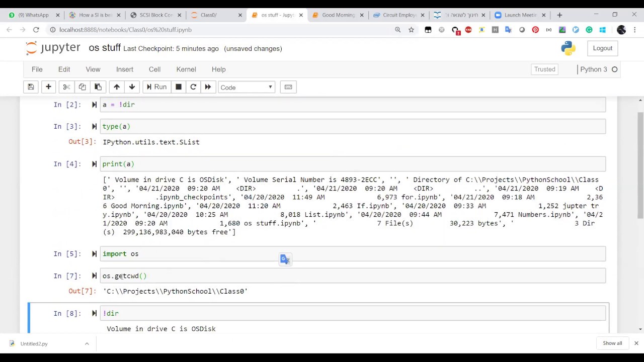
Task: Click the Run button
Action: [x=156, y=87]
